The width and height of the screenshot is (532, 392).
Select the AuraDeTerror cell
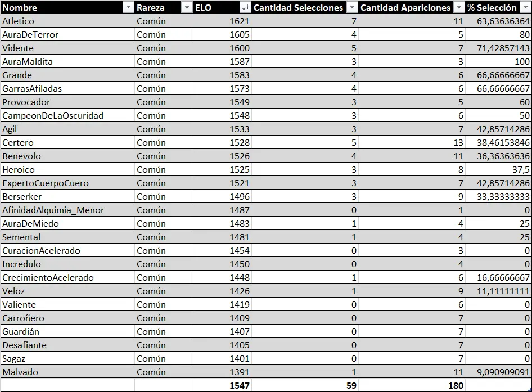tap(67, 35)
